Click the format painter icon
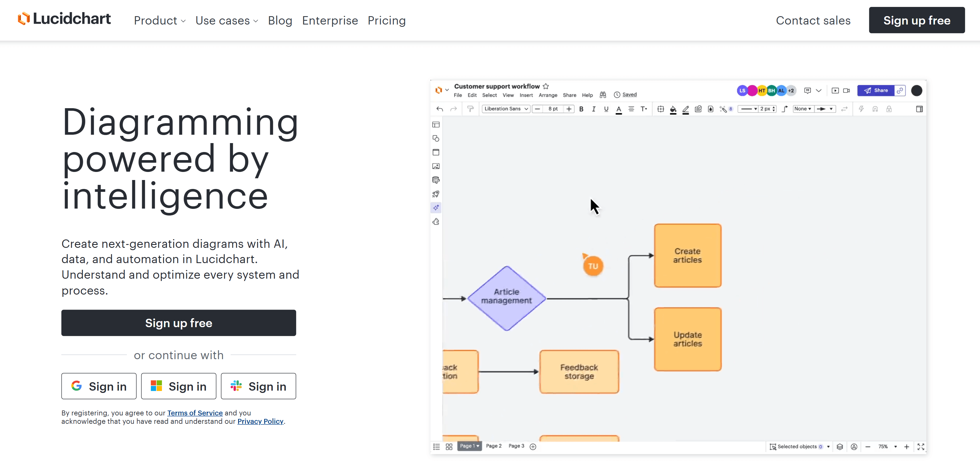Image resolution: width=980 pixels, height=461 pixels. click(x=471, y=109)
